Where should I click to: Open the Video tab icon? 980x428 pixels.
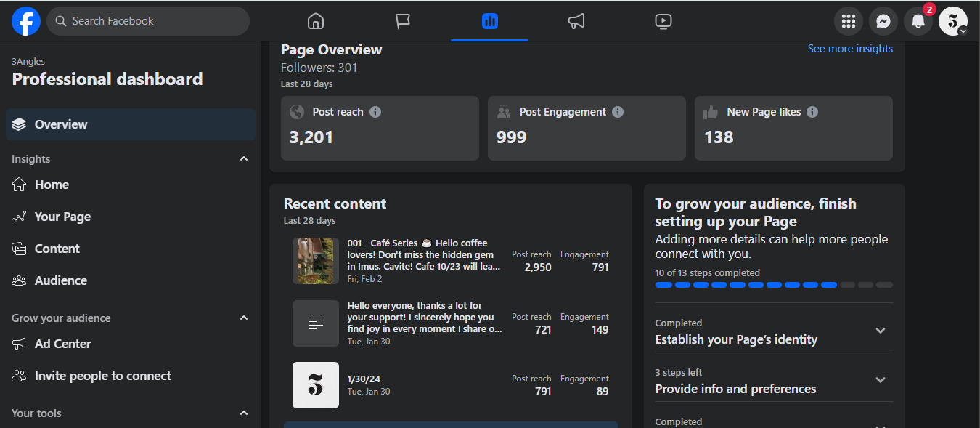[663, 21]
